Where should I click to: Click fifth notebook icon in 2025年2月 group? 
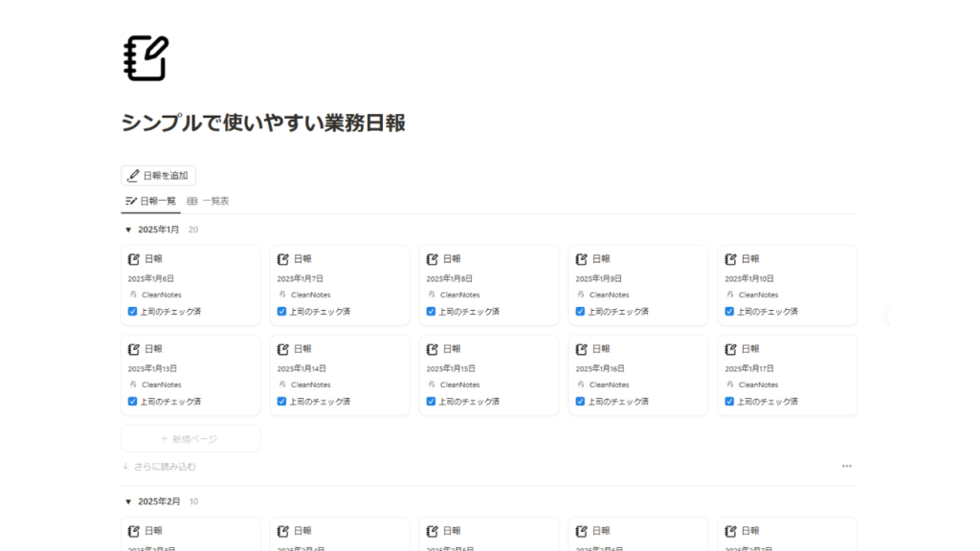tap(730, 531)
